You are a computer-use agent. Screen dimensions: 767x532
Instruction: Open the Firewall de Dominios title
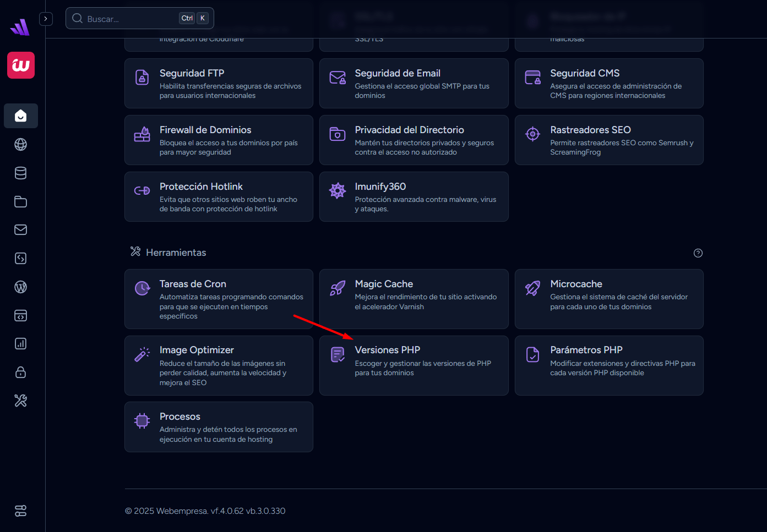[205, 130]
